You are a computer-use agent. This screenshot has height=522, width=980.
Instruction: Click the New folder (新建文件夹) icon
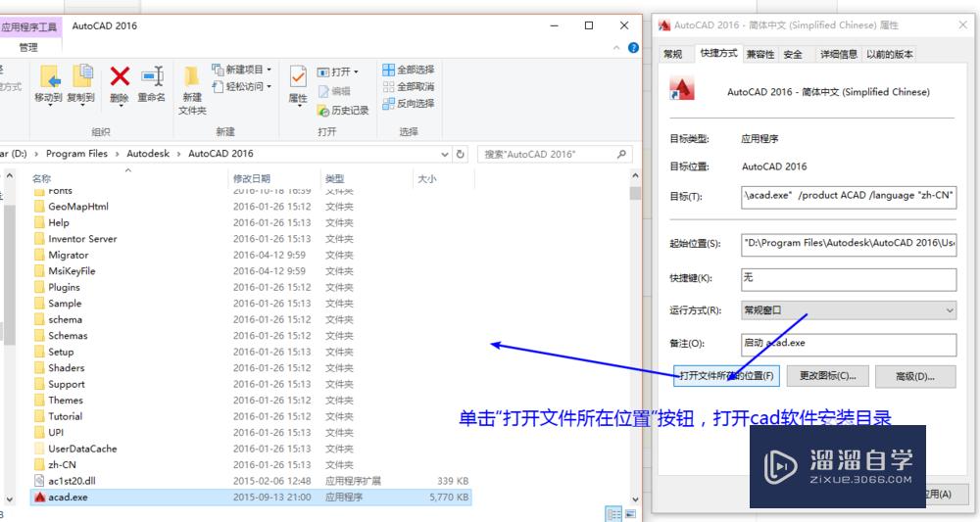coord(192,76)
